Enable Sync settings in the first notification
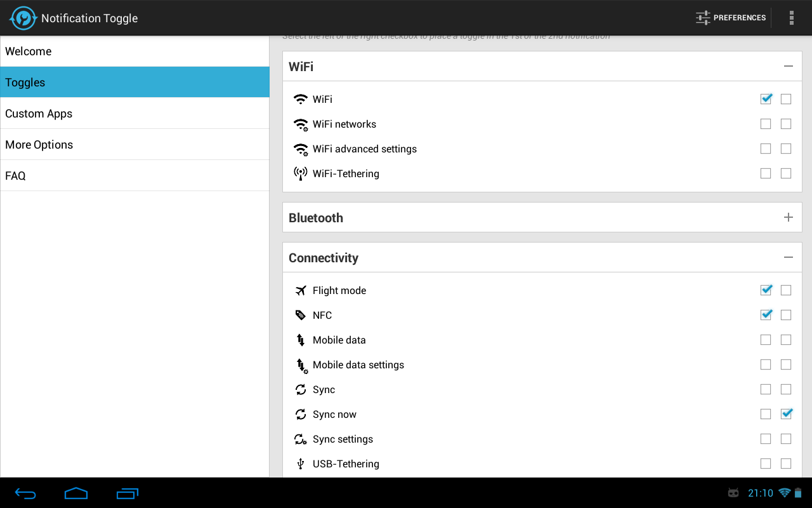The image size is (812, 508). click(766, 438)
